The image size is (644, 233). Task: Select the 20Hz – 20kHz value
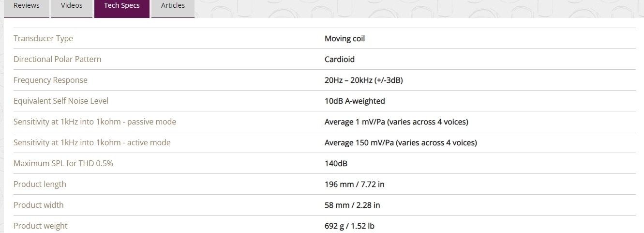click(x=363, y=80)
